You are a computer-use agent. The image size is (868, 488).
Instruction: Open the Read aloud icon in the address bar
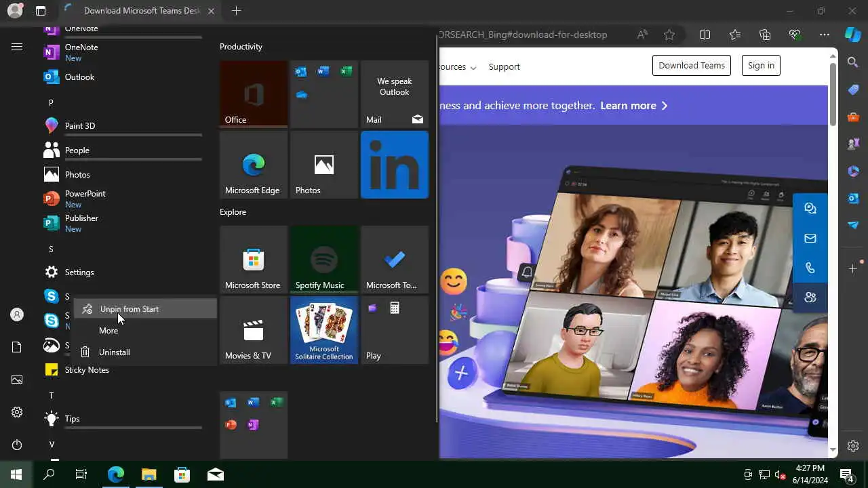point(642,35)
